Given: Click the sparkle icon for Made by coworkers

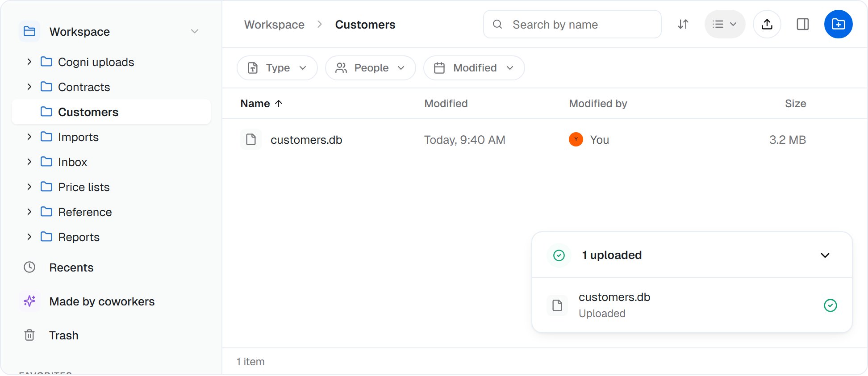Looking at the screenshot, I should click(29, 301).
